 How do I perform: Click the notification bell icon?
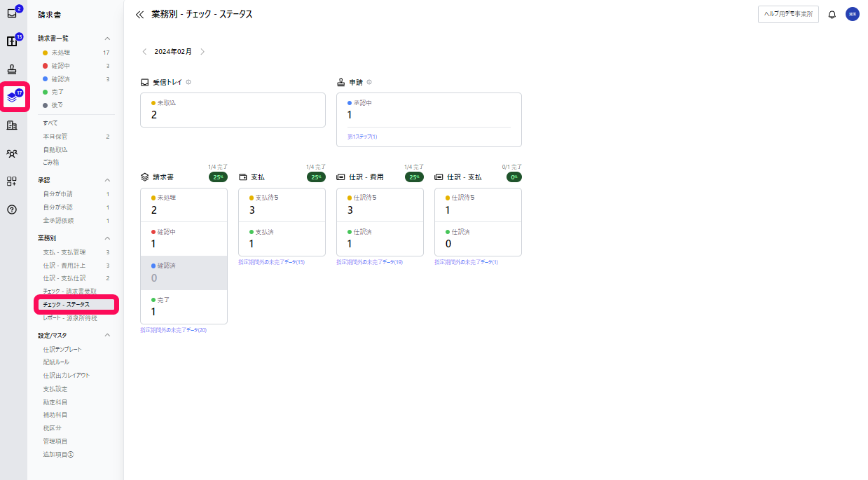click(x=832, y=15)
